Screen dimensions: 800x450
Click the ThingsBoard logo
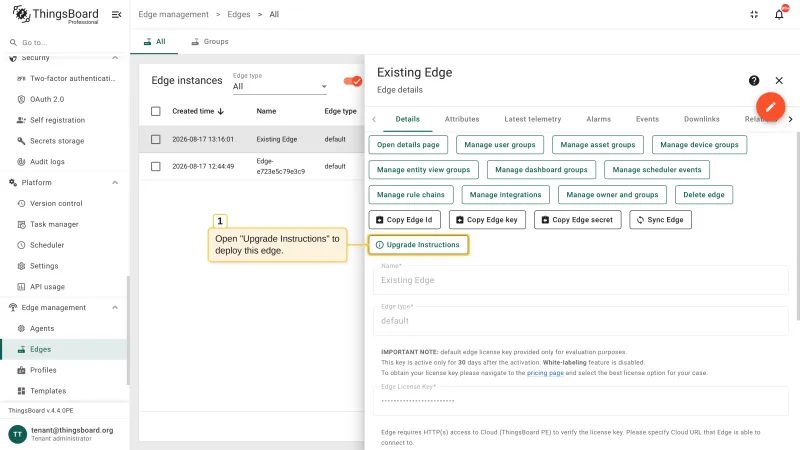[55, 14]
